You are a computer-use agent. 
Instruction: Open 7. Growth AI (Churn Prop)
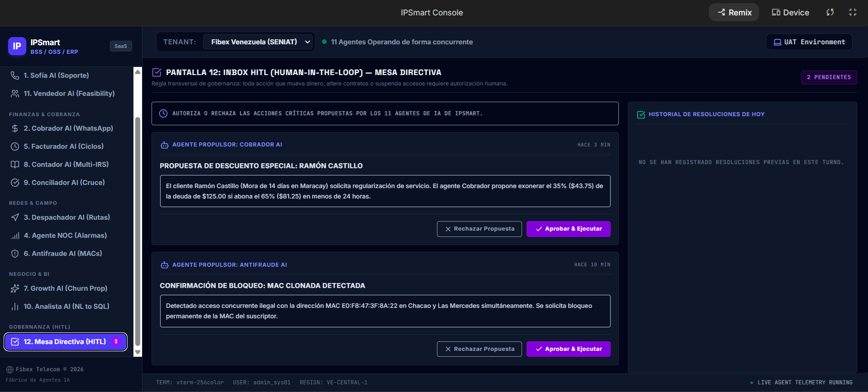pyautogui.click(x=67, y=288)
